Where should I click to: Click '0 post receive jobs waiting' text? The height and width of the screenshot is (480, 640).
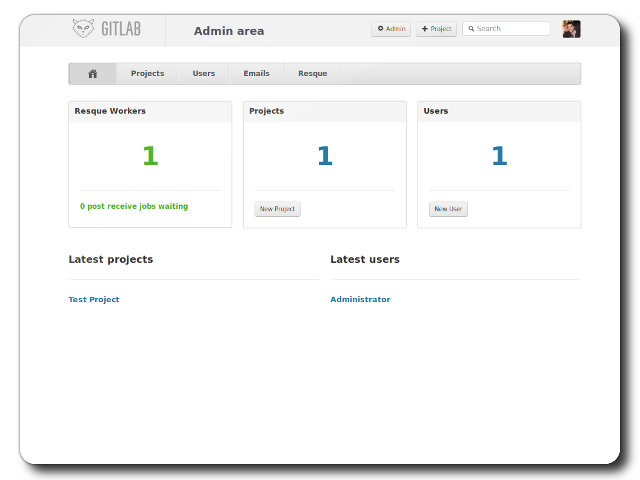tap(134, 206)
